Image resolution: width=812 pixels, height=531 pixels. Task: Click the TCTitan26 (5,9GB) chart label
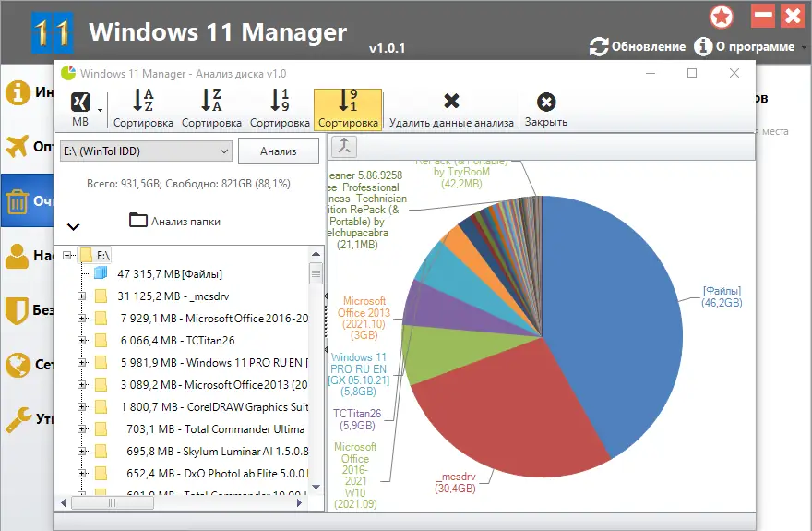coord(357,419)
